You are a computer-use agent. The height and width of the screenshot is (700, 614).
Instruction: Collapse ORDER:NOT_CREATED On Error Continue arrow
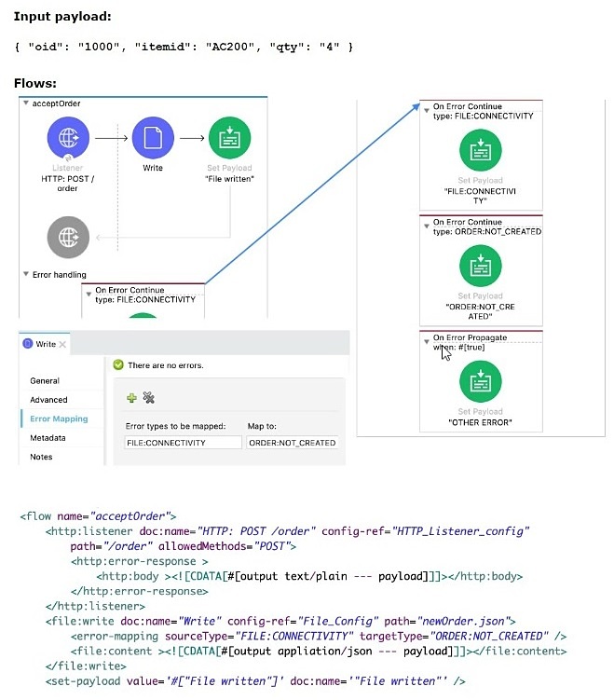coord(426,226)
